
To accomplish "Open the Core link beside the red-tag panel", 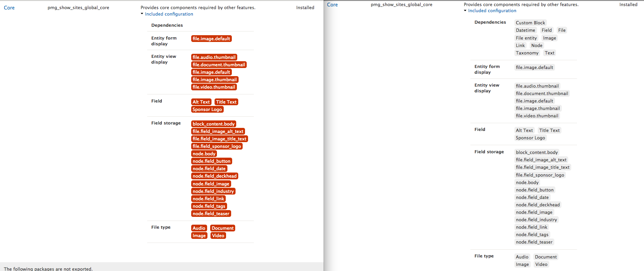I will [9, 8].
